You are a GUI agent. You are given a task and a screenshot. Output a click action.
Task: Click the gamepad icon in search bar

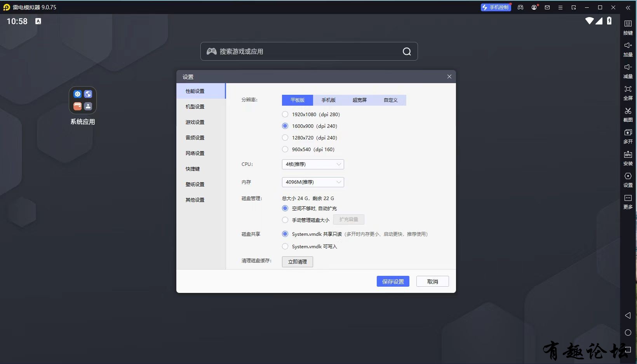(211, 51)
